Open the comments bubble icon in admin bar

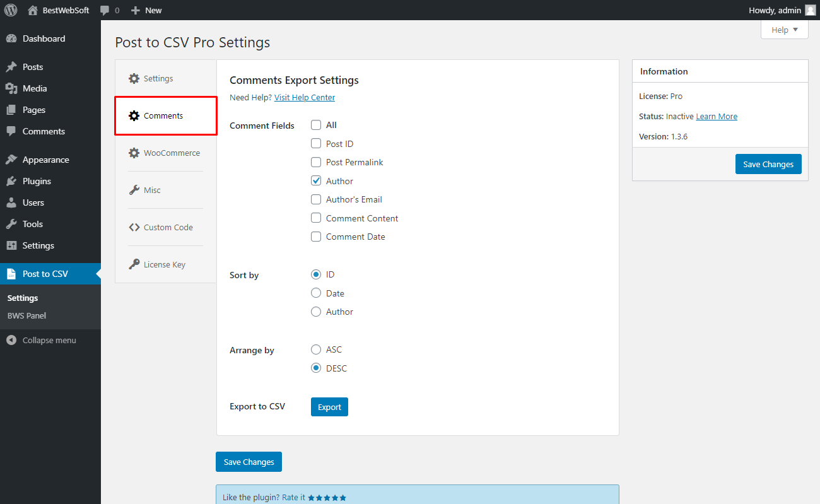[x=105, y=10]
